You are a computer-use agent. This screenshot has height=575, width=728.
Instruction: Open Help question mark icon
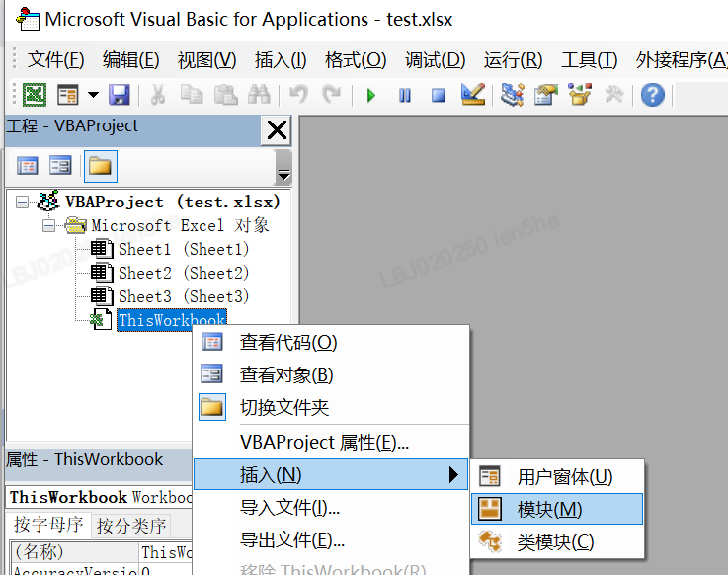[x=652, y=95]
